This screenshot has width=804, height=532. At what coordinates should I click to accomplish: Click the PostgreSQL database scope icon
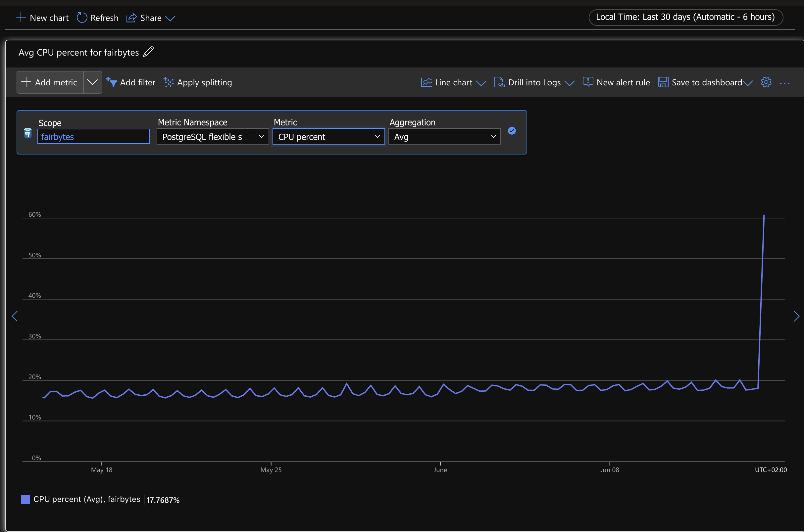click(x=28, y=133)
